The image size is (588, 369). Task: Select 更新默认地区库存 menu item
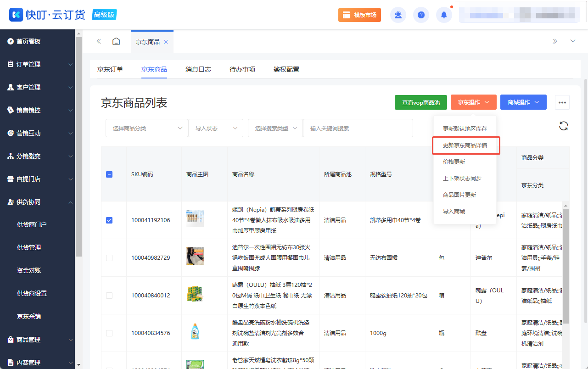465,129
